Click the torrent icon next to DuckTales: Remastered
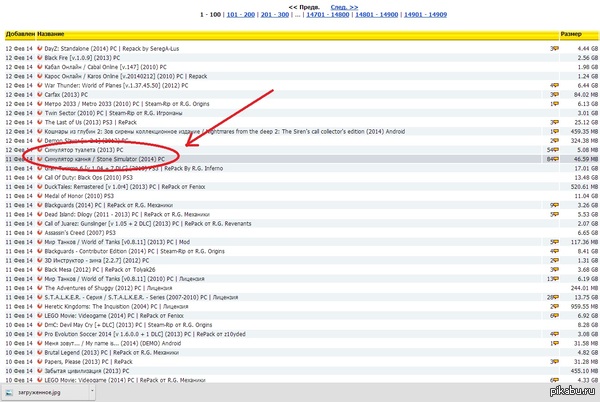This screenshot has height=402, width=600. point(39,187)
